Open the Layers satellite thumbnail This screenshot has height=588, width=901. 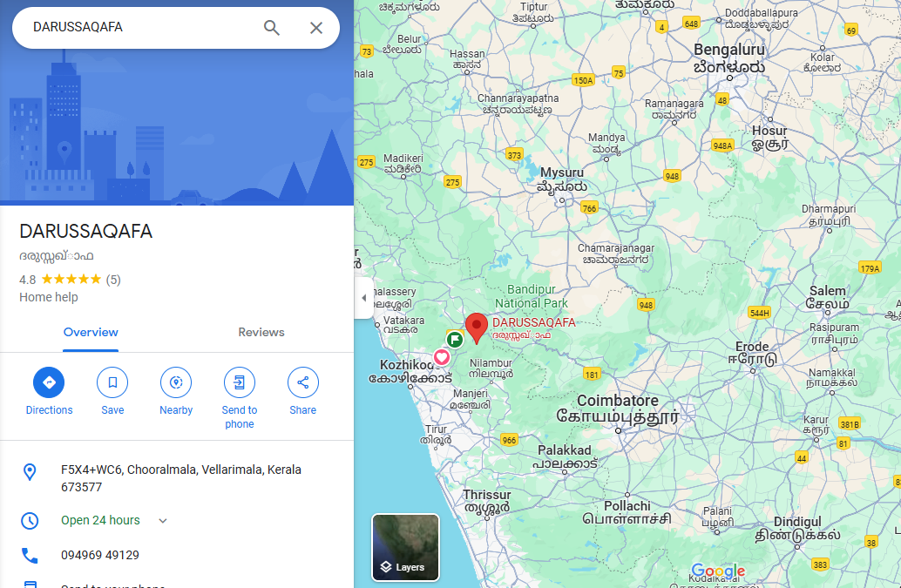[406, 547]
